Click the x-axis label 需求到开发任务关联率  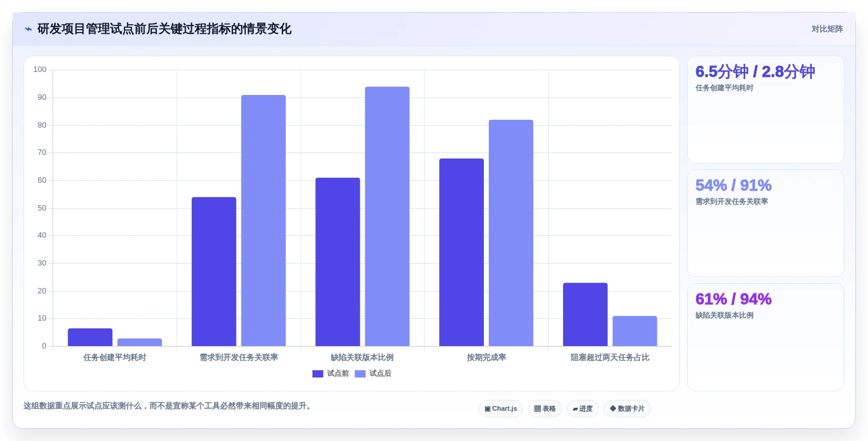pos(239,358)
